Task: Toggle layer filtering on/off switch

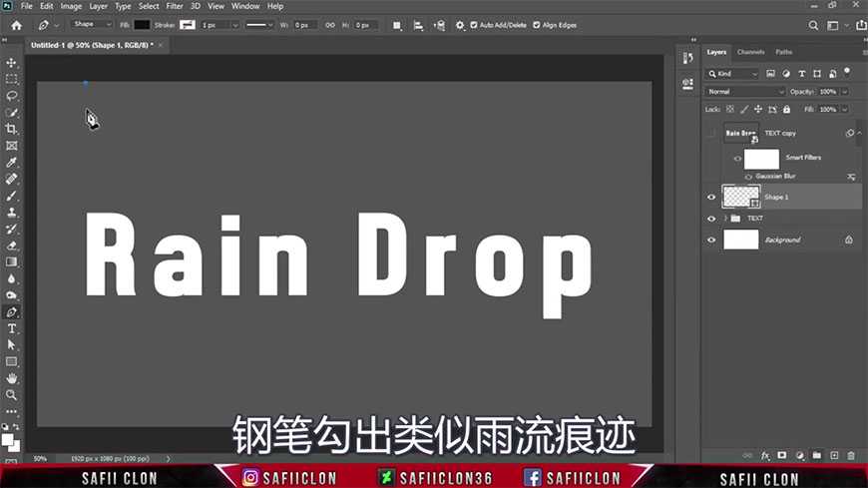Action: tap(847, 72)
